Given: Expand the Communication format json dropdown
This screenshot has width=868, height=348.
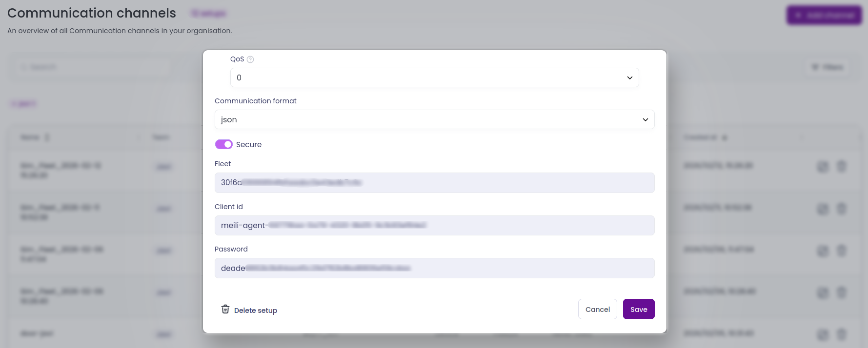Looking at the screenshot, I should point(434,119).
